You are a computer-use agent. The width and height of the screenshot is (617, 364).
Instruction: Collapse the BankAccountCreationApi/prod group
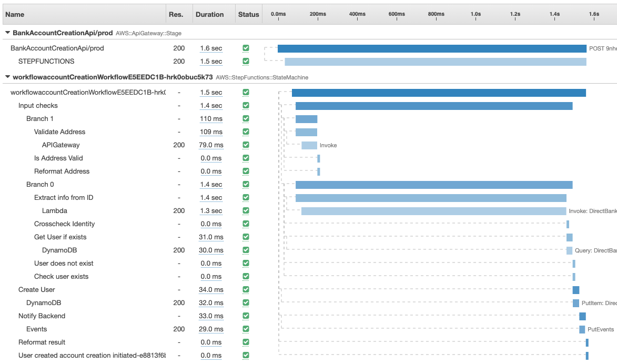point(7,33)
